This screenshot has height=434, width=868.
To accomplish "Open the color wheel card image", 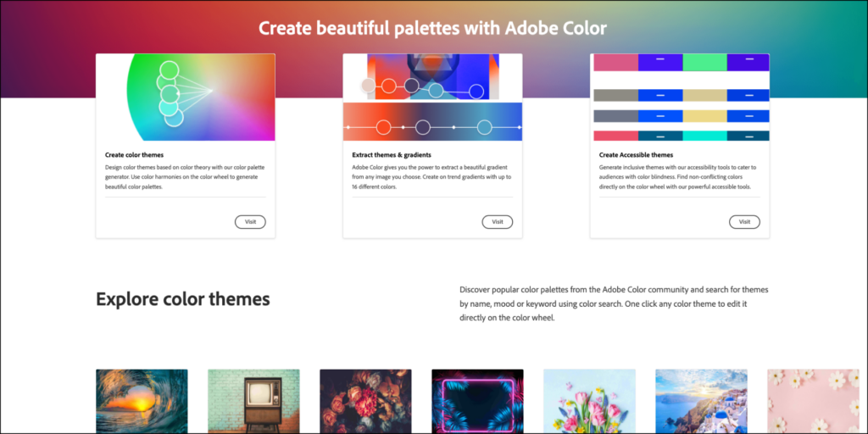I will point(186,97).
